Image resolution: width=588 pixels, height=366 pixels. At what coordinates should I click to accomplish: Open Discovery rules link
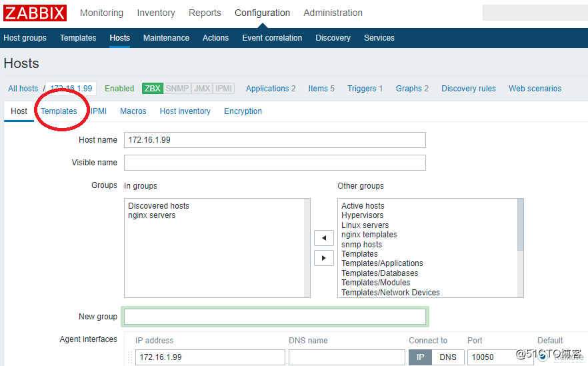pos(469,89)
